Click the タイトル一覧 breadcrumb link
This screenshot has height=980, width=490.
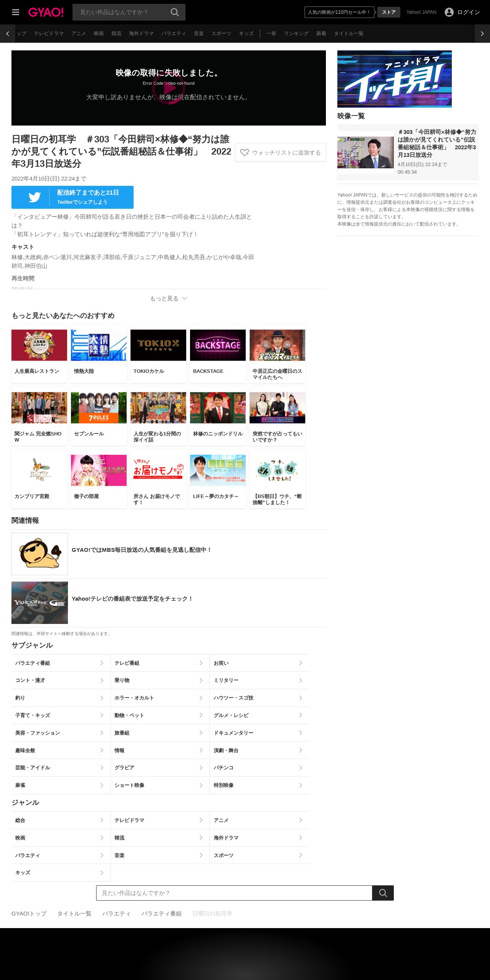click(74, 914)
